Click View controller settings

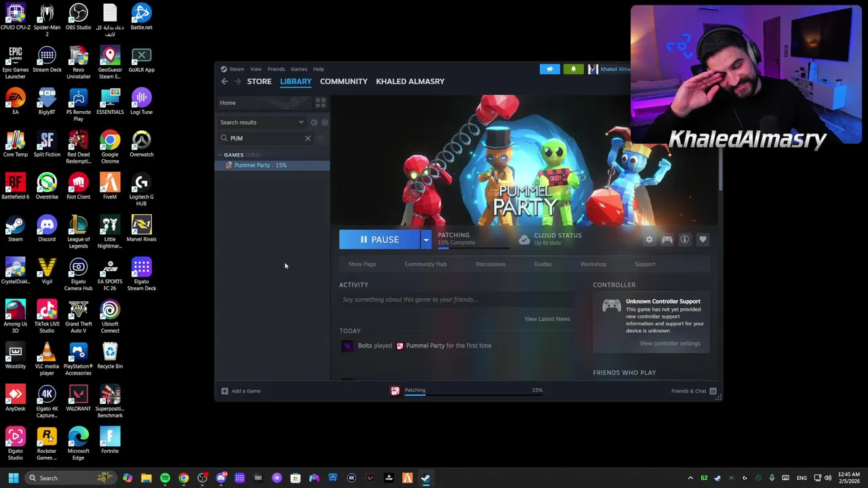[x=670, y=344]
